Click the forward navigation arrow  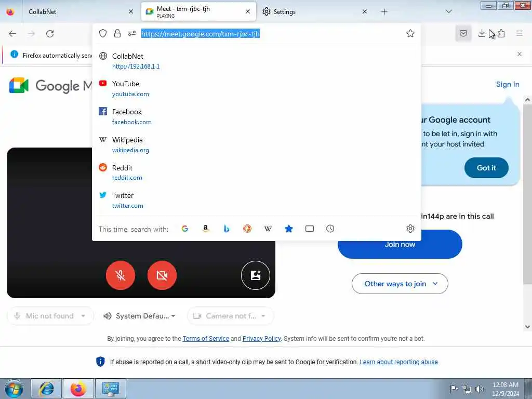tap(31, 34)
